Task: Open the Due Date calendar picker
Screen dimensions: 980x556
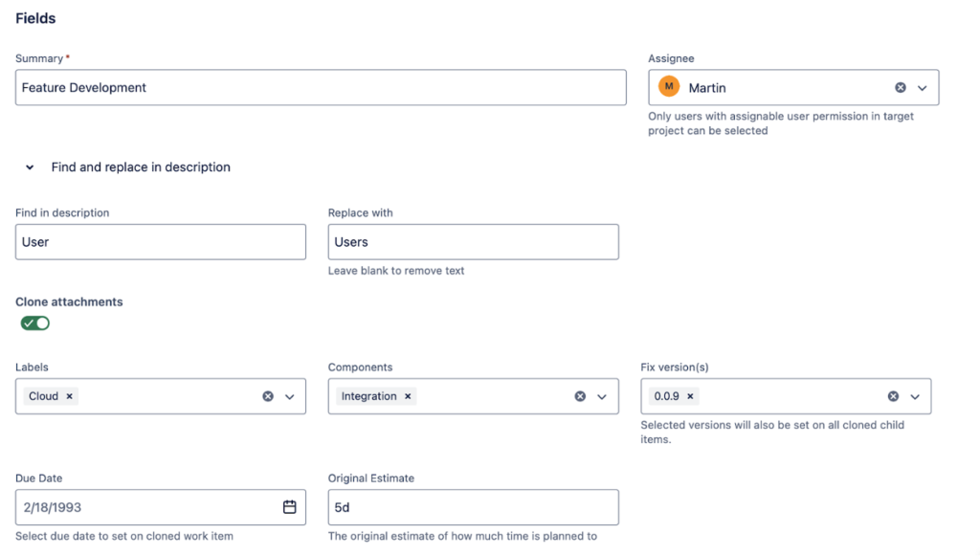Action: 290,507
